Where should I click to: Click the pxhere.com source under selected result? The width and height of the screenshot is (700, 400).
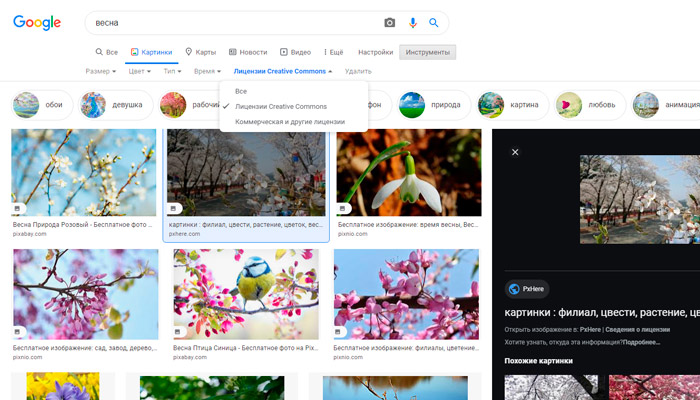click(x=184, y=234)
